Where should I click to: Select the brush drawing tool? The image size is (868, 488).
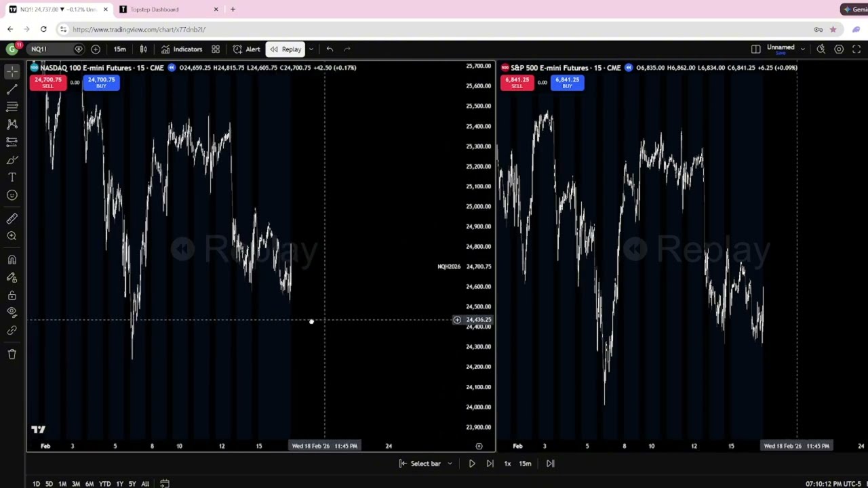coord(12,160)
